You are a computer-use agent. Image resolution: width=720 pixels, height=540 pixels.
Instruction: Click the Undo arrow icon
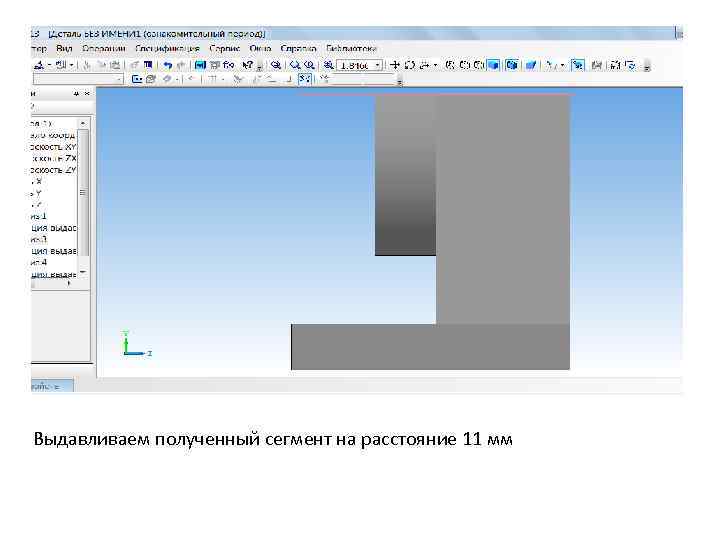[x=168, y=65]
